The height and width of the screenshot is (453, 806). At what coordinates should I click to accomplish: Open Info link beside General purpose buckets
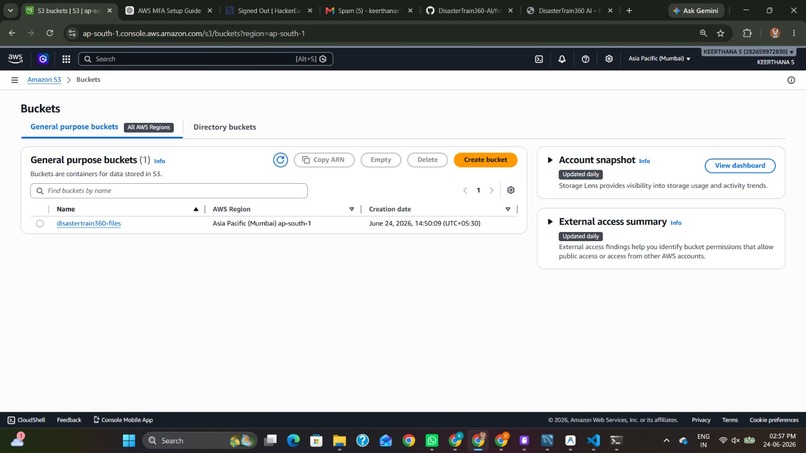point(159,161)
